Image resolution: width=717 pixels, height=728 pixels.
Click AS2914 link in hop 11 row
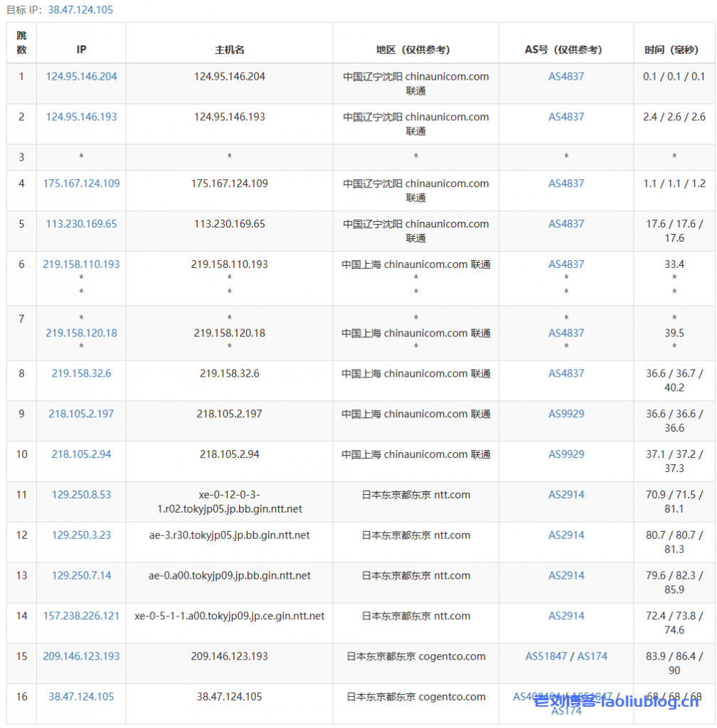point(566,495)
